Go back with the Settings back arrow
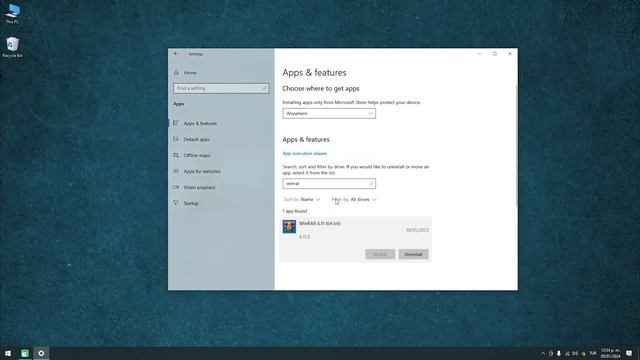The image size is (640, 360). (x=176, y=53)
